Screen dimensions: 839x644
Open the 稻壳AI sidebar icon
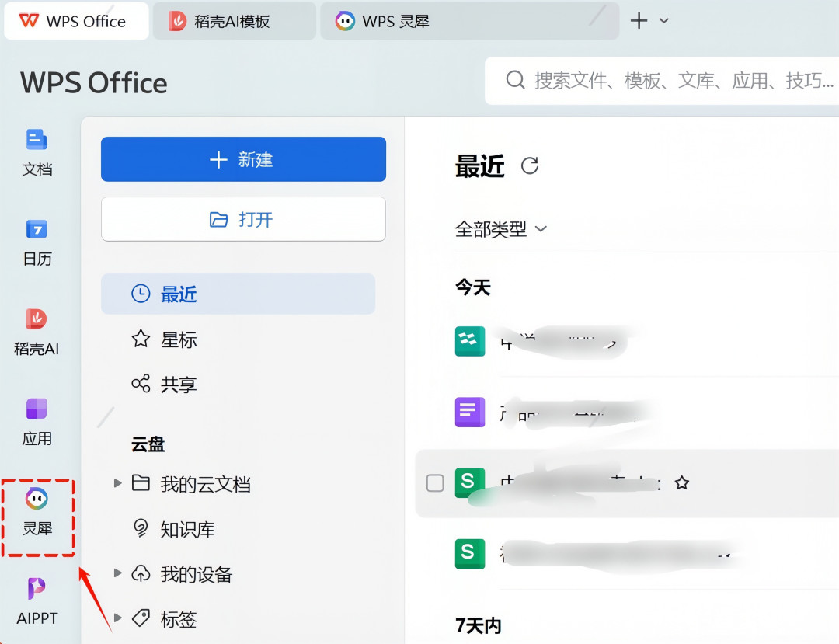[37, 332]
